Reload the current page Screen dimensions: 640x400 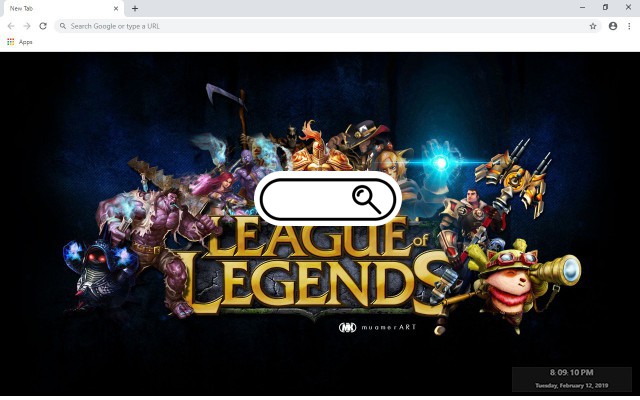(x=43, y=26)
